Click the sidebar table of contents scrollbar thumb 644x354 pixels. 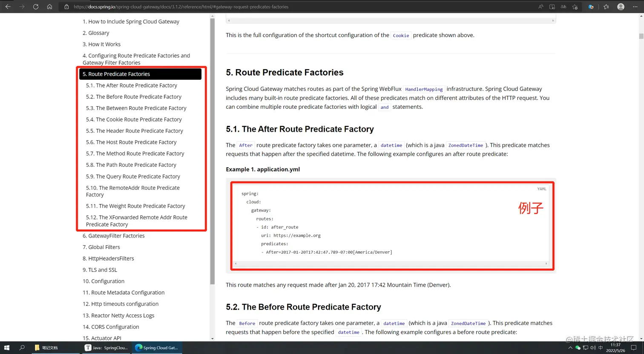[x=213, y=151]
